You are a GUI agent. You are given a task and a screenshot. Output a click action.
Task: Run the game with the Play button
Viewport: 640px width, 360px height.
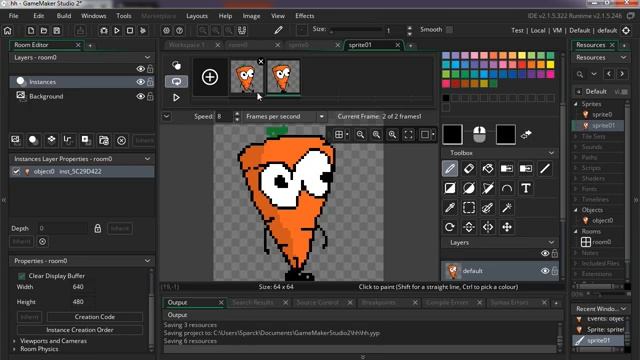tap(117, 31)
